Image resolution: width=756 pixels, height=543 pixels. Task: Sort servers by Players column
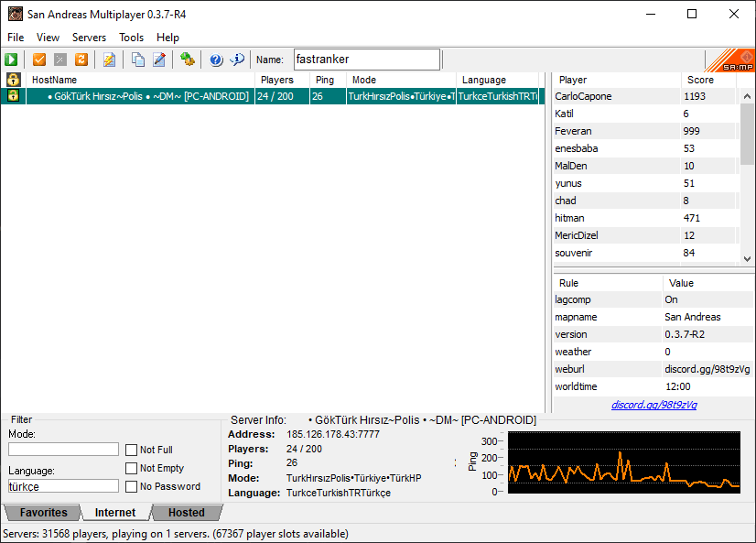coord(282,80)
